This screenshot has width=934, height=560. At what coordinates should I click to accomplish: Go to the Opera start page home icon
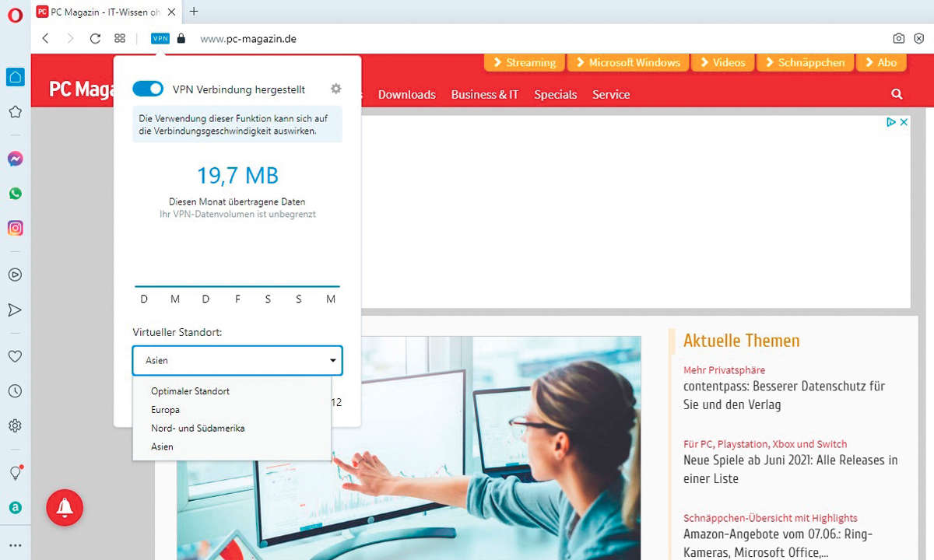[15, 77]
